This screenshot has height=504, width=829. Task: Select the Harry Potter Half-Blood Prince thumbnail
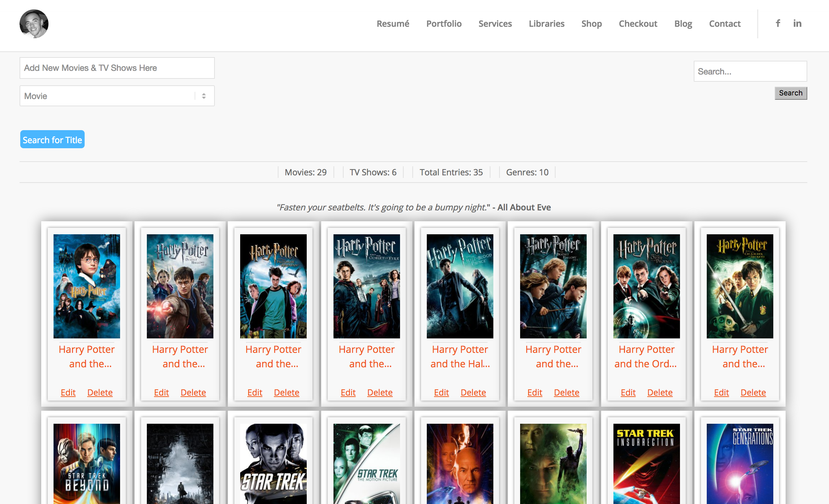(x=460, y=287)
